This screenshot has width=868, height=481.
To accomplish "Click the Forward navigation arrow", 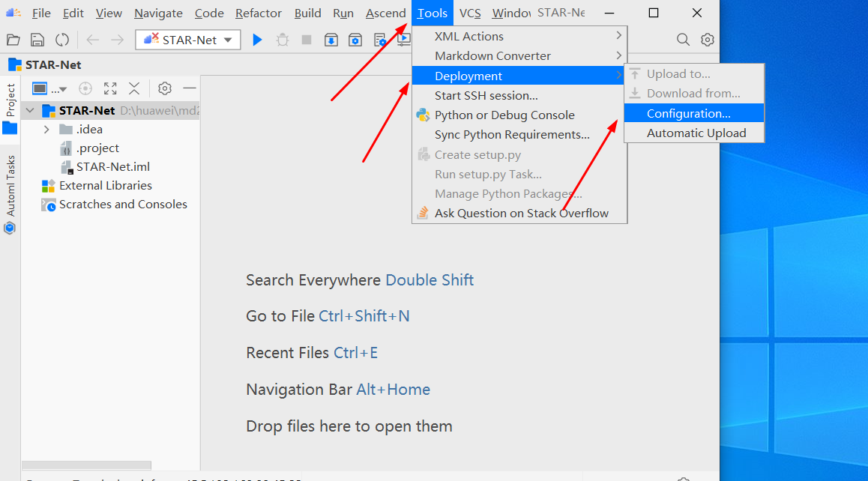I will (117, 40).
